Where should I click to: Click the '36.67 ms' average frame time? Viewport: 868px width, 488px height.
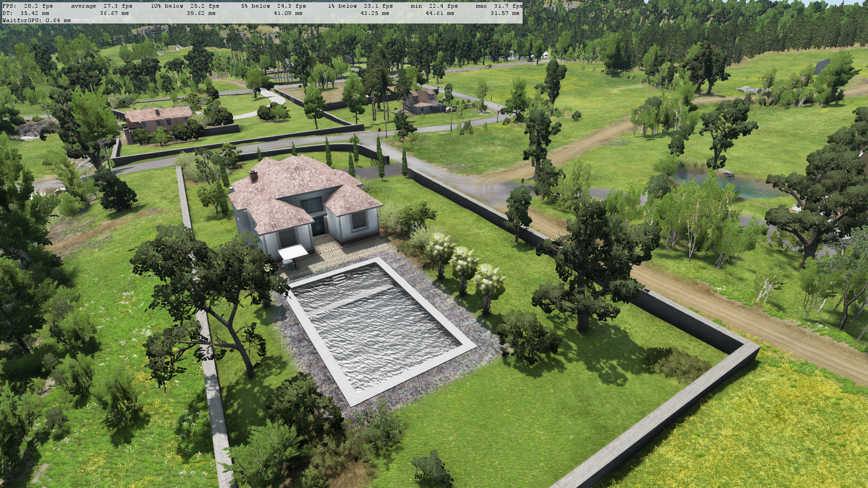click(114, 13)
